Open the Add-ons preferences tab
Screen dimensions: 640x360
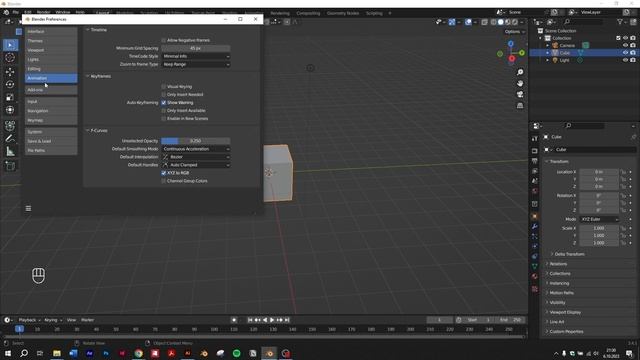[x=51, y=90]
